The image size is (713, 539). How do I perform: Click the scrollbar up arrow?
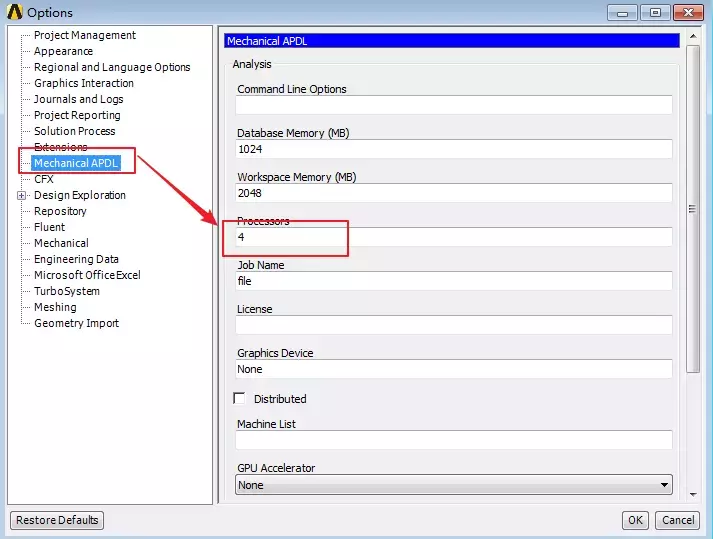(x=693, y=36)
